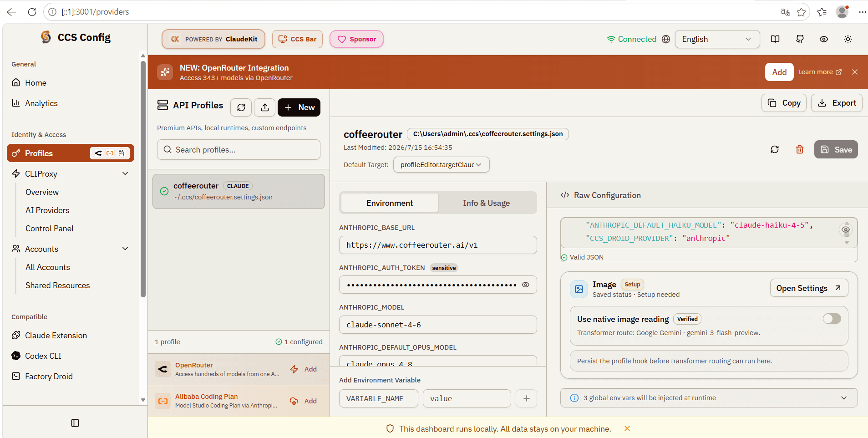The height and width of the screenshot is (438, 868).
Task: Collapse the Accounts section
Action: 126,249
